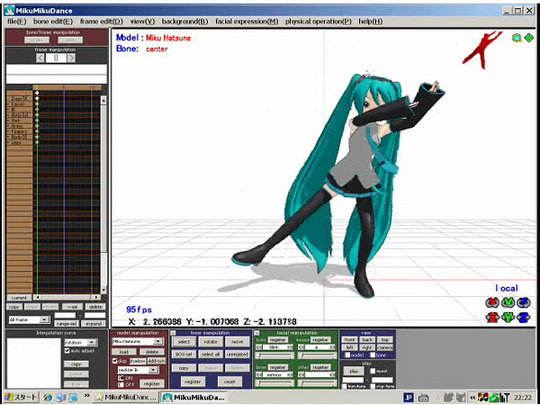The width and height of the screenshot is (540, 405).
Task: Click the play start frame input field
Action: pyautogui.click(x=353, y=380)
